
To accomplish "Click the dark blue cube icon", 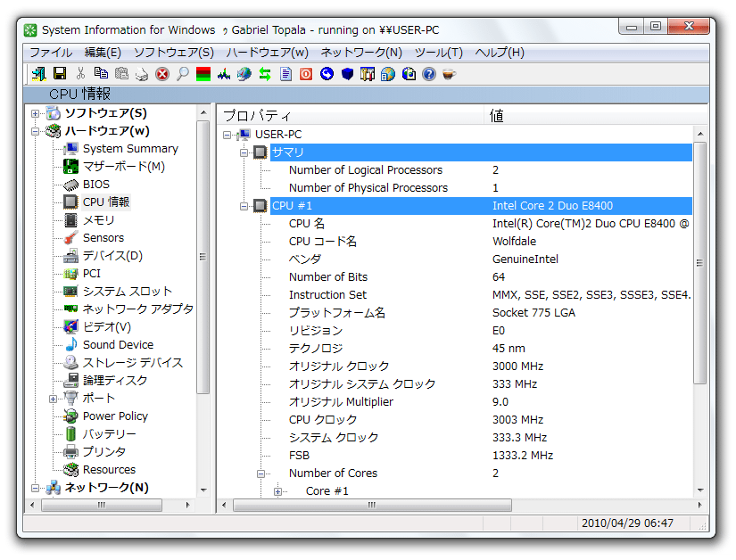I will pyautogui.click(x=347, y=74).
